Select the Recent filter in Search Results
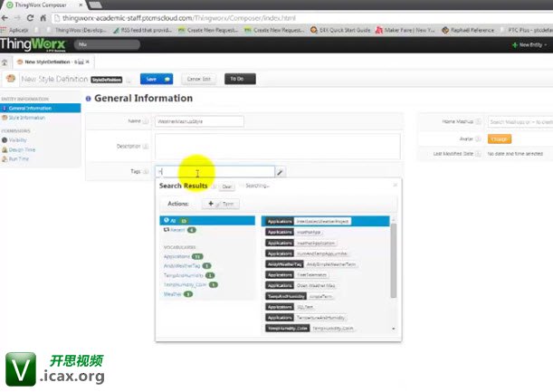The width and height of the screenshot is (553, 392). [x=179, y=230]
